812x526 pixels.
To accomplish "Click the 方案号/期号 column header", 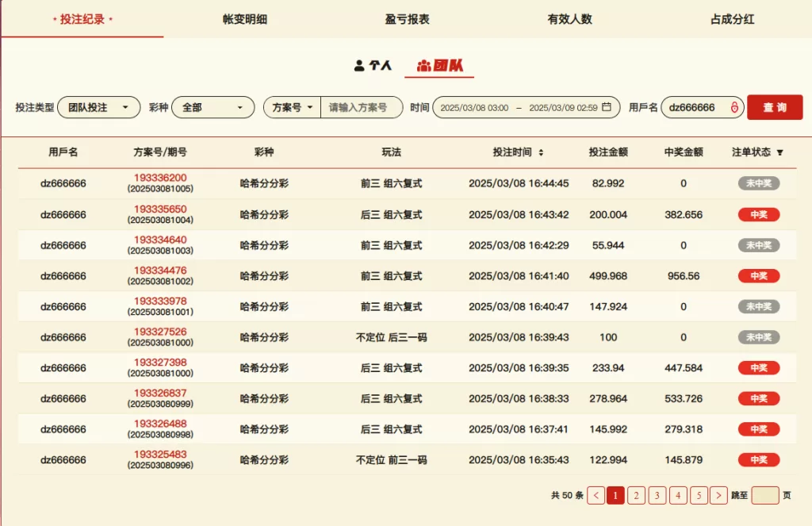I will click(160, 152).
